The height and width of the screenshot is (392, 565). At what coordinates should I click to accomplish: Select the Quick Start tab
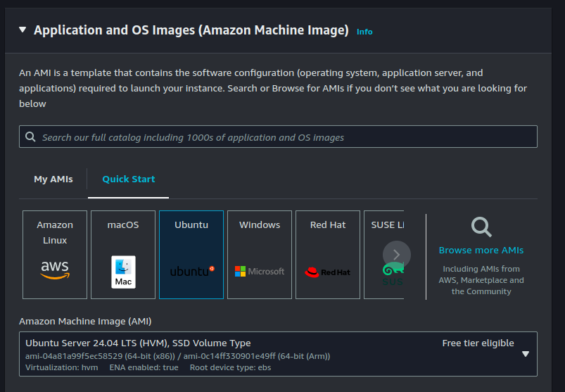[x=129, y=179]
